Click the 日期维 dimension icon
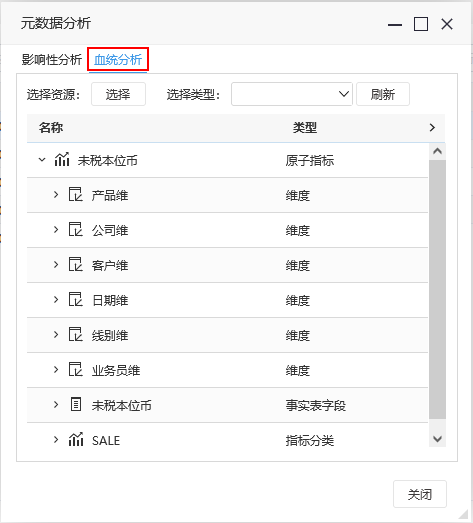Viewport: 473px width, 523px height. [x=76, y=300]
